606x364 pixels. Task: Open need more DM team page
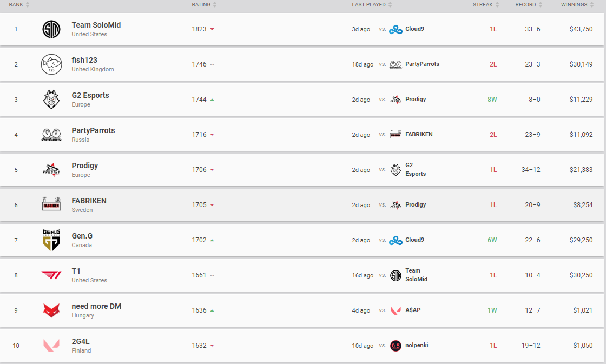(96, 307)
